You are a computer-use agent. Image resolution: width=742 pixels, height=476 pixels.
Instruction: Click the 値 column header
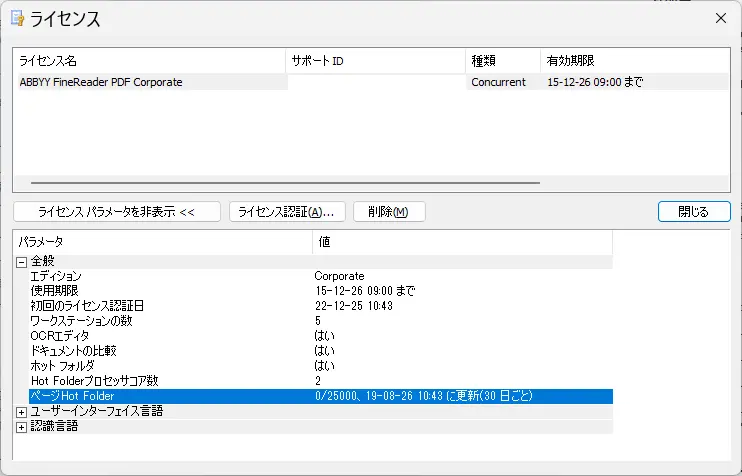(x=463, y=242)
